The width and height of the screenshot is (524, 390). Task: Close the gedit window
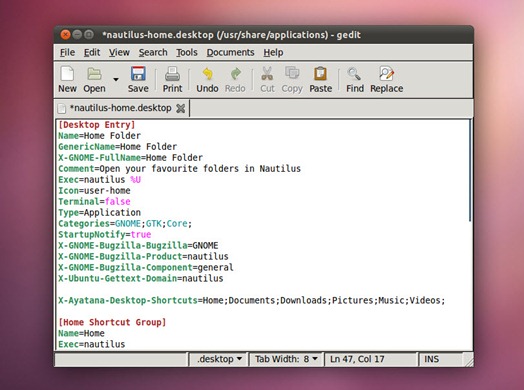pos(66,34)
